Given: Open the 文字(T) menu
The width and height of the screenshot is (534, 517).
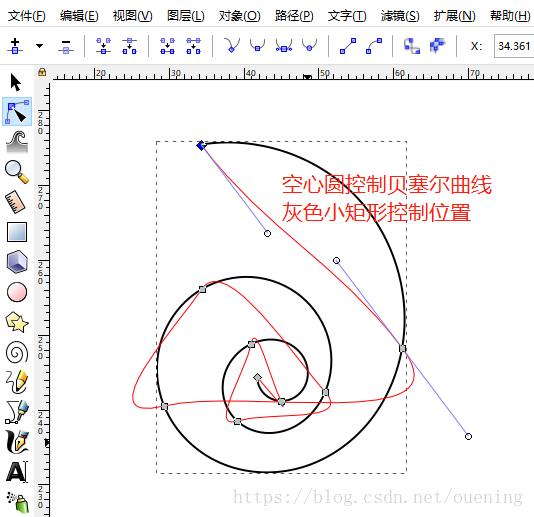Looking at the screenshot, I should (x=347, y=16).
